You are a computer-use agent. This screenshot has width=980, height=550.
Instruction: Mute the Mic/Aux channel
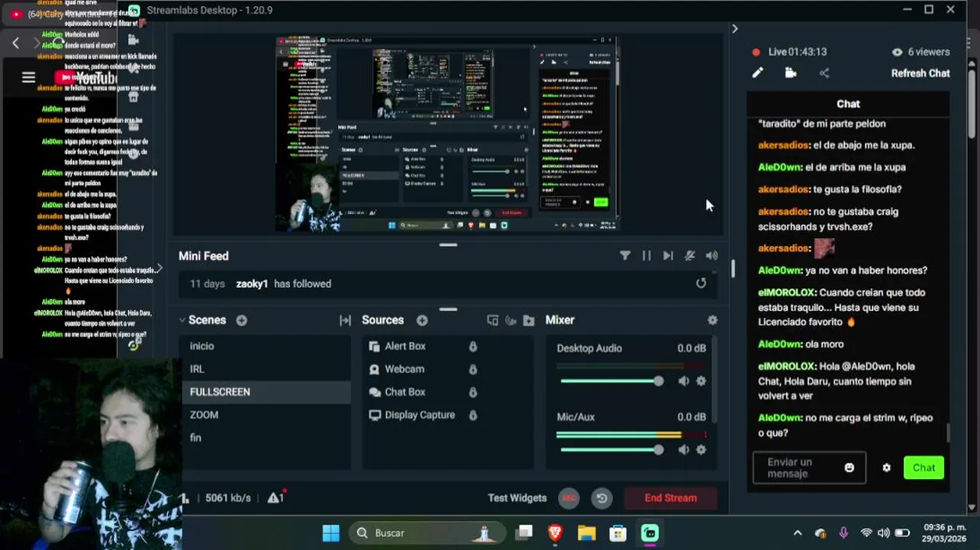(684, 450)
